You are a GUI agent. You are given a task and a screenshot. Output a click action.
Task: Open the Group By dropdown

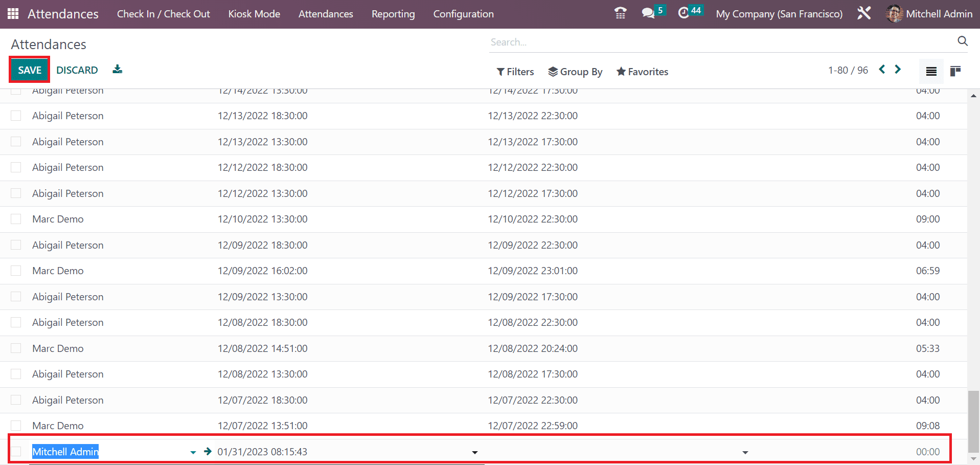(575, 72)
